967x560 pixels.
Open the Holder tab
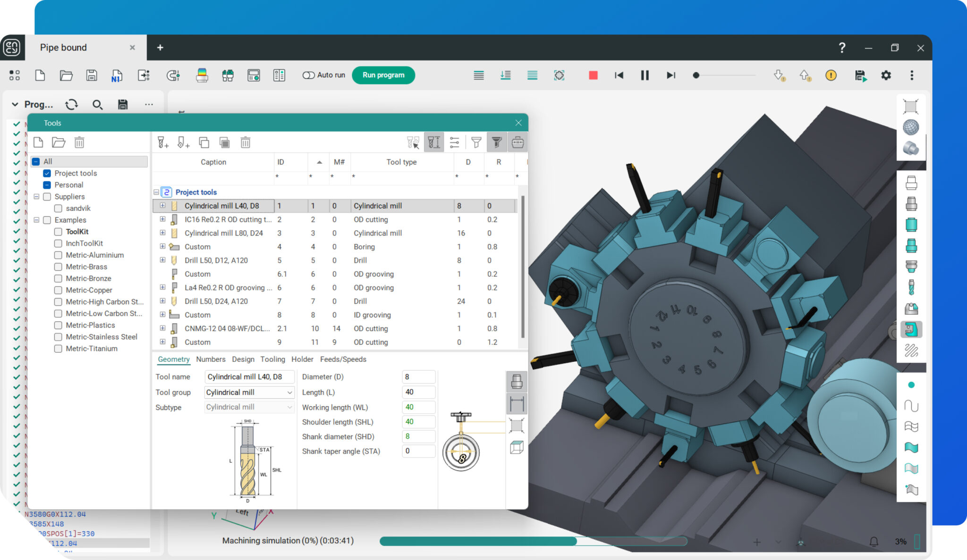[302, 359]
